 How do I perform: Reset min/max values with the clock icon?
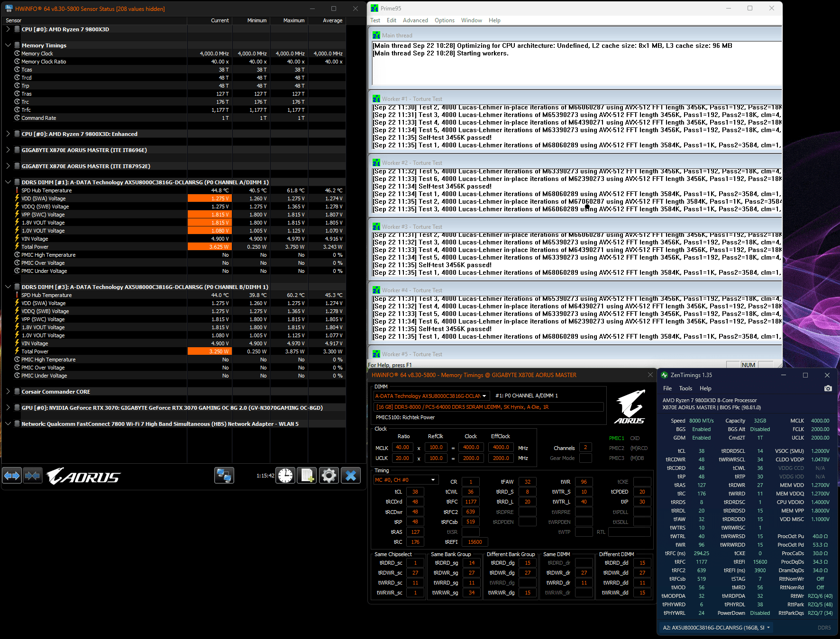click(286, 475)
